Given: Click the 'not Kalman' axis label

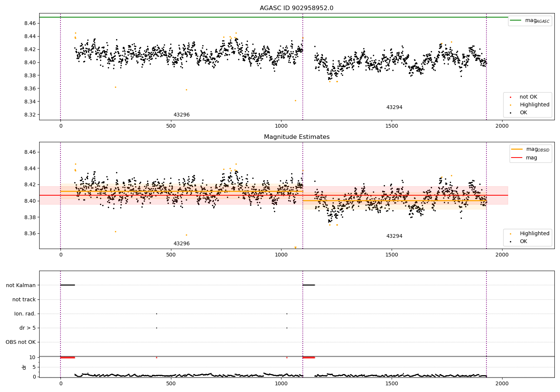Looking at the screenshot, I should (21, 286).
